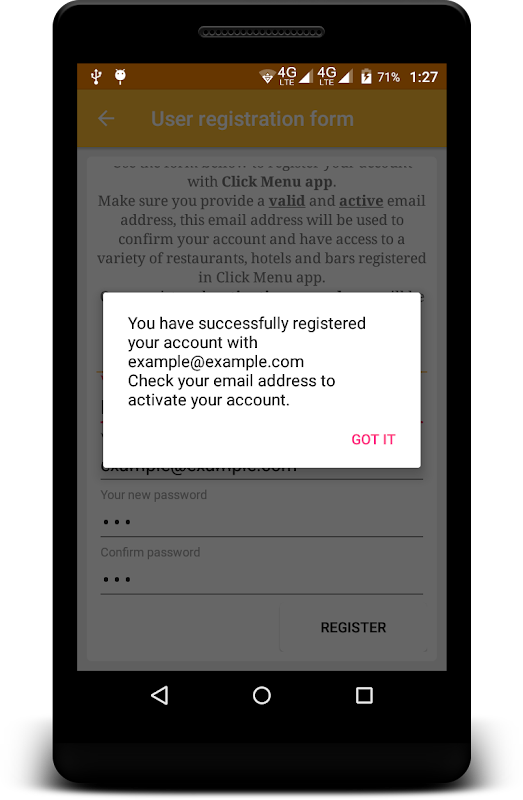Tap the Android debug bug icon
Viewport: 523px width, 800px height.
120,77
